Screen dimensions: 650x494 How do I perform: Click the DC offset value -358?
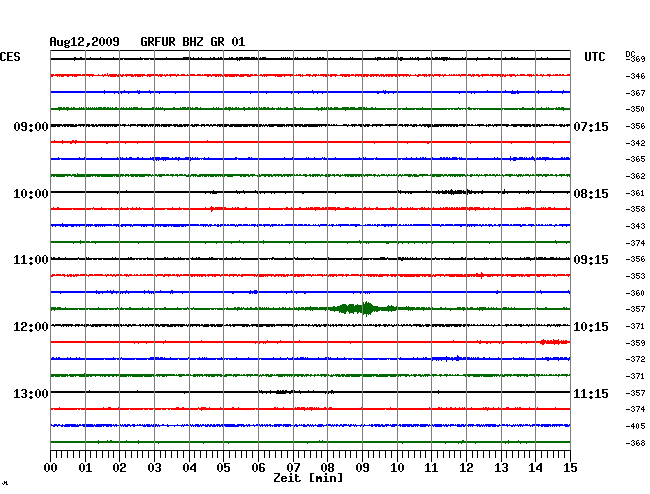coord(635,209)
